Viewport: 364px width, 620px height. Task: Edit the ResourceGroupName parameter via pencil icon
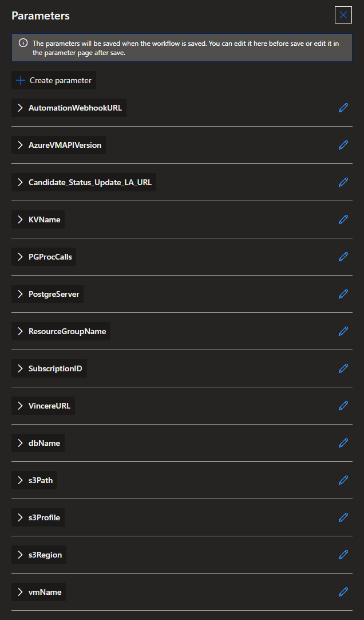[343, 331]
